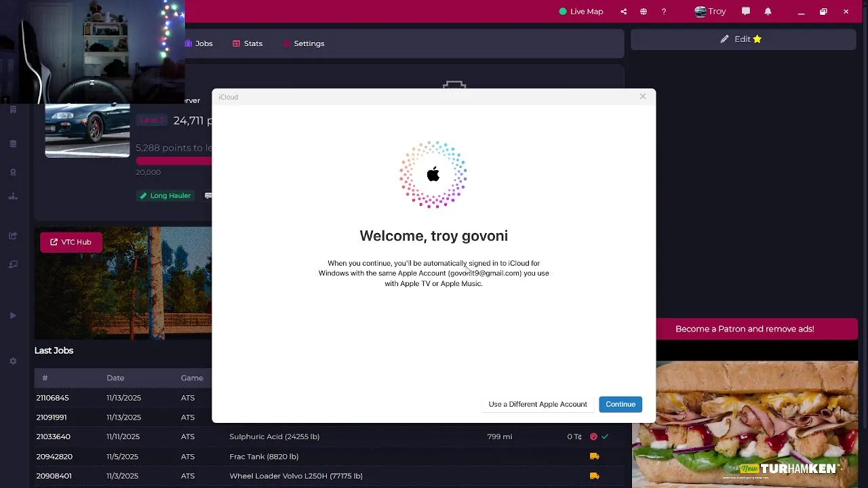Open the leaderboard podium icon in sidebar
868x488 pixels.
(x=12, y=197)
